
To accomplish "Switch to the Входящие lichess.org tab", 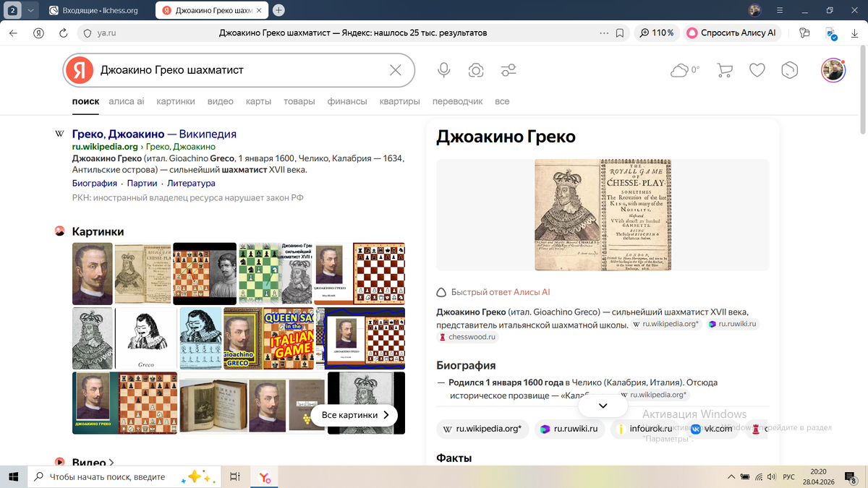I will tap(99, 11).
